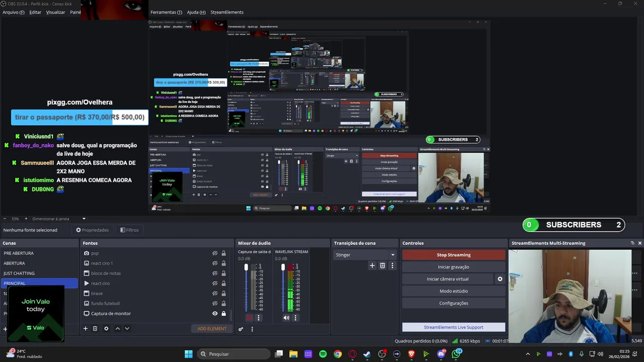644x362 pixels.
Task: Unlock the psp source
Action: (224, 253)
